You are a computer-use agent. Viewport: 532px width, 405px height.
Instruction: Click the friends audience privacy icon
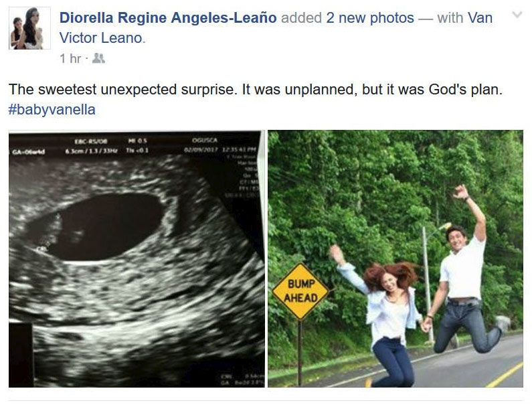click(x=99, y=58)
